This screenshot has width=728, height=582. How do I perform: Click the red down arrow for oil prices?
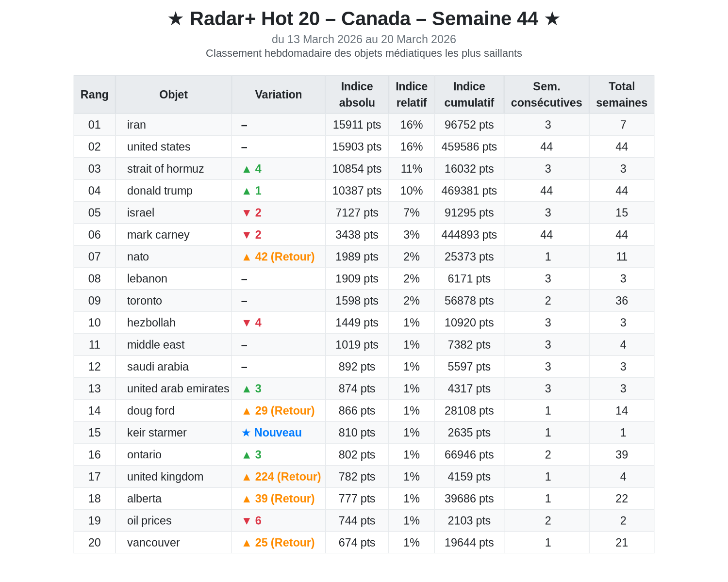coord(247,521)
